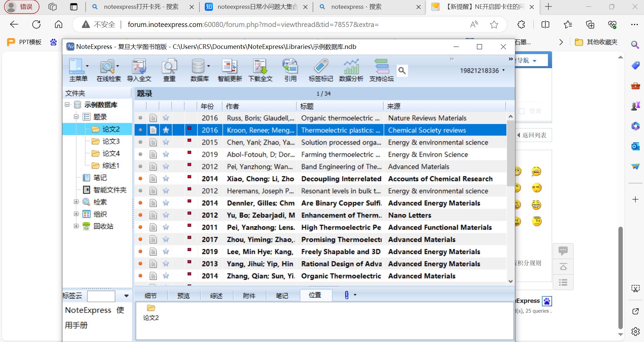Toggle the star on the Russ, Boris row

[x=166, y=118]
